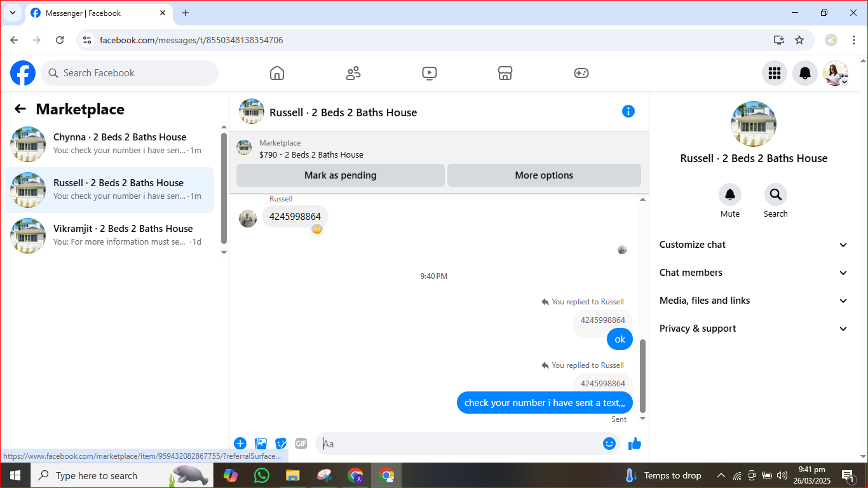Expand Media, files and links section
Image resolution: width=868 pixels, height=488 pixels.
(x=754, y=301)
